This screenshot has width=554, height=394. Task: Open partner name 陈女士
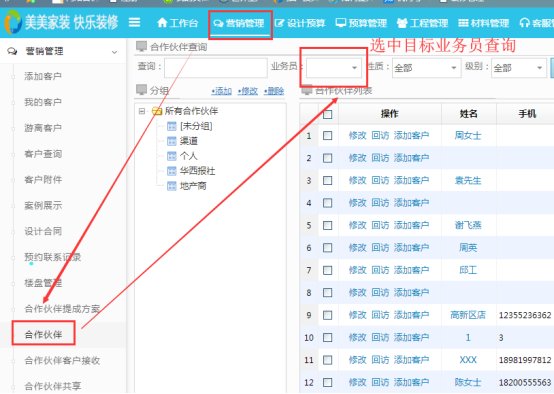click(x=468, y=382)
